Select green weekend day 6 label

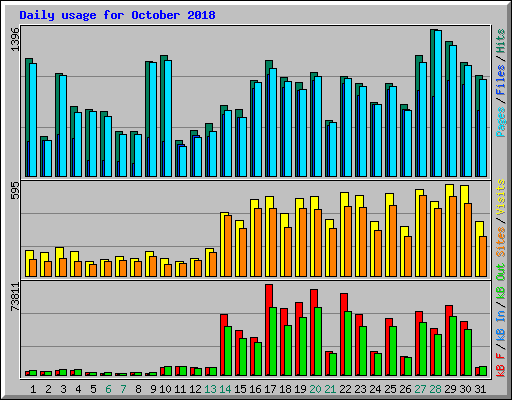point(108,389)
